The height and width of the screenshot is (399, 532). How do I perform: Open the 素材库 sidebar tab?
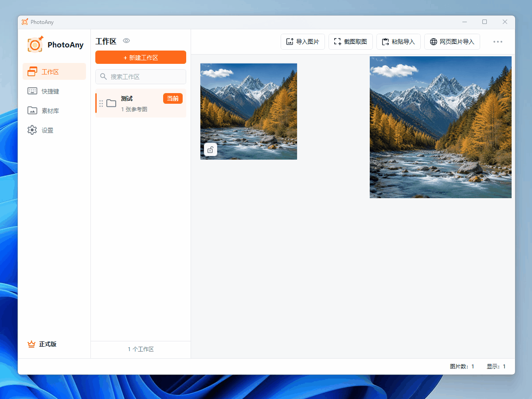pyautogui.click(x=54, y=110)
